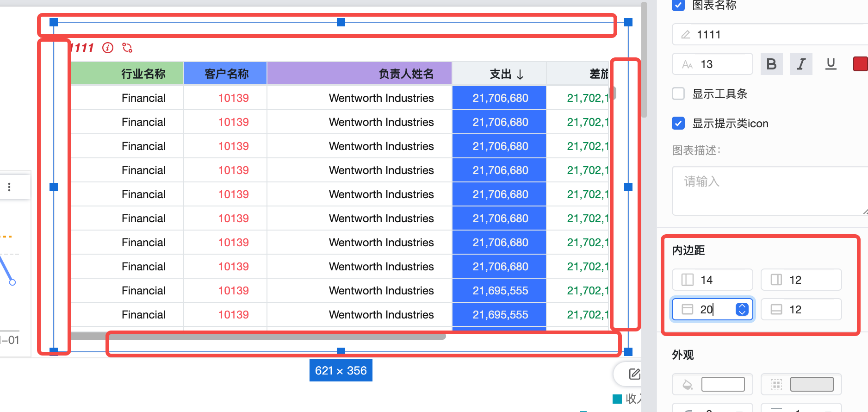Click the first 21,695,555 cell
The height and width of the screenshot is (412, 868).
coord(499,291)
